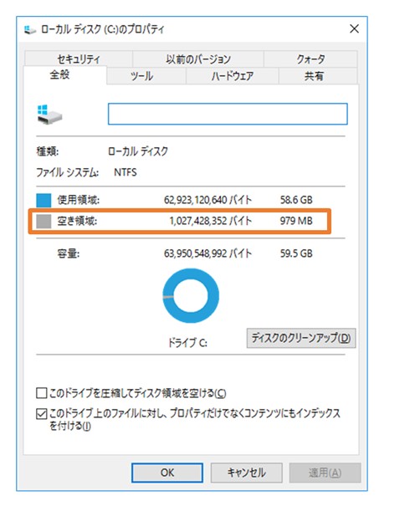420x506 pixels.
Task: Click ディスクのクリーンアップ button
Action: 301,338
